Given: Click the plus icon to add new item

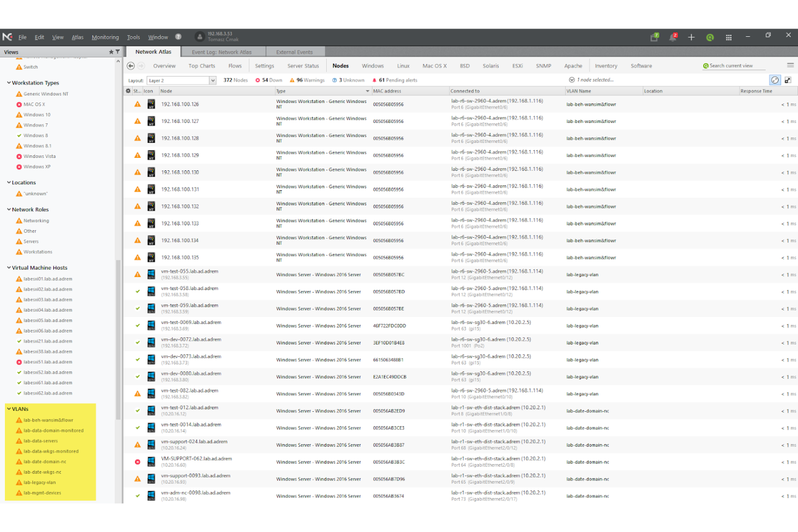Looking at the screenshot, I should click(x=691, y=37).
